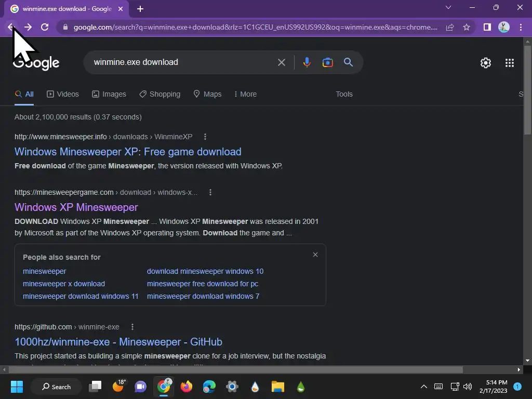The height and width of the screenshot is (399, 532).
Task: Search minesweeper download windows 11
Action: pos(81,296)
